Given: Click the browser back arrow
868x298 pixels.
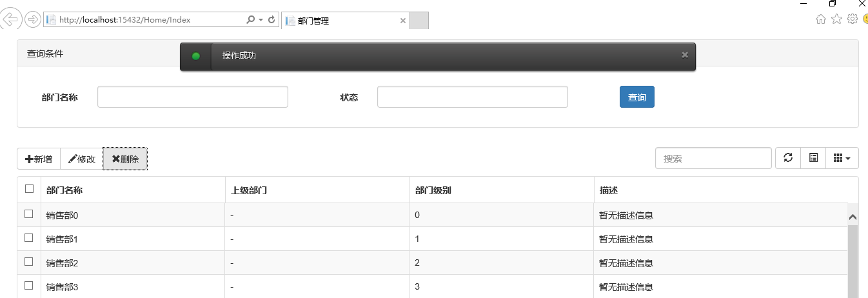Looking at the screenshot, I should click(12, 20).
